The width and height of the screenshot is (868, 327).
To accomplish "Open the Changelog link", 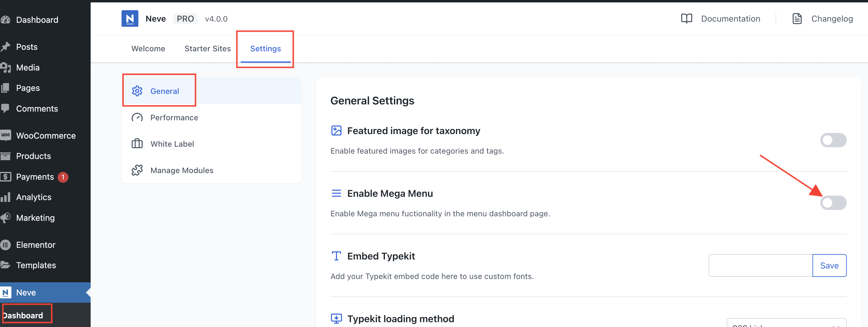I will (x=832, y=19).
